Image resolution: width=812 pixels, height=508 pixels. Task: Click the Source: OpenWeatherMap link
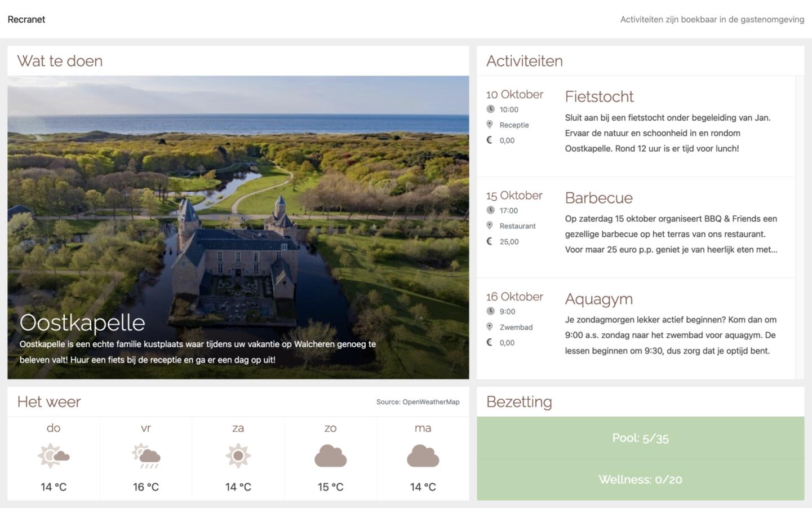click(418, 402)
